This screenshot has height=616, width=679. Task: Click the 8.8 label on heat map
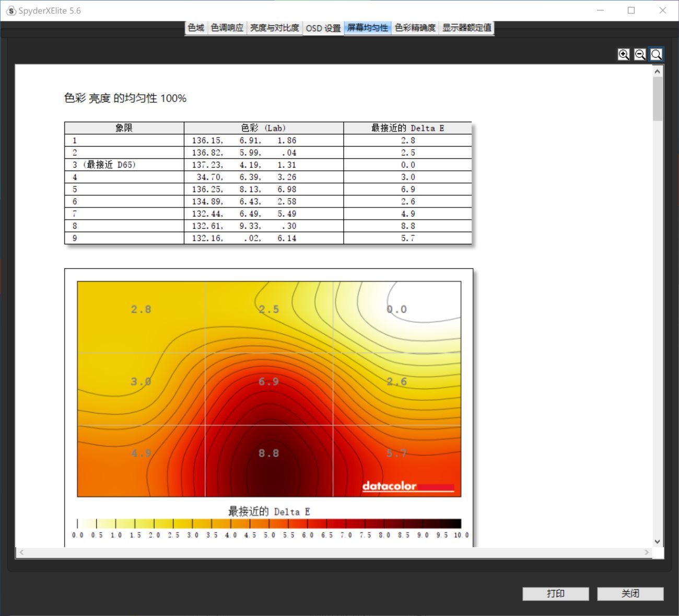click(269, 453)
